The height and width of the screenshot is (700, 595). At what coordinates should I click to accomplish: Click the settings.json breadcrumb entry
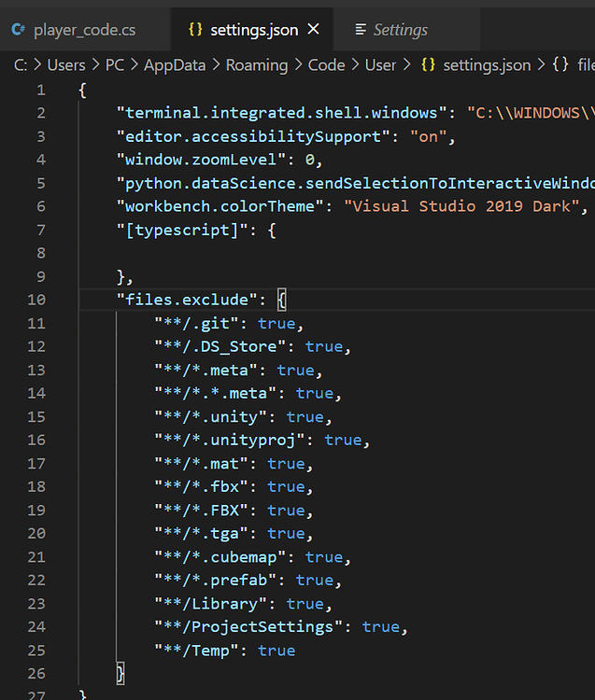click(x=487, y=65)
